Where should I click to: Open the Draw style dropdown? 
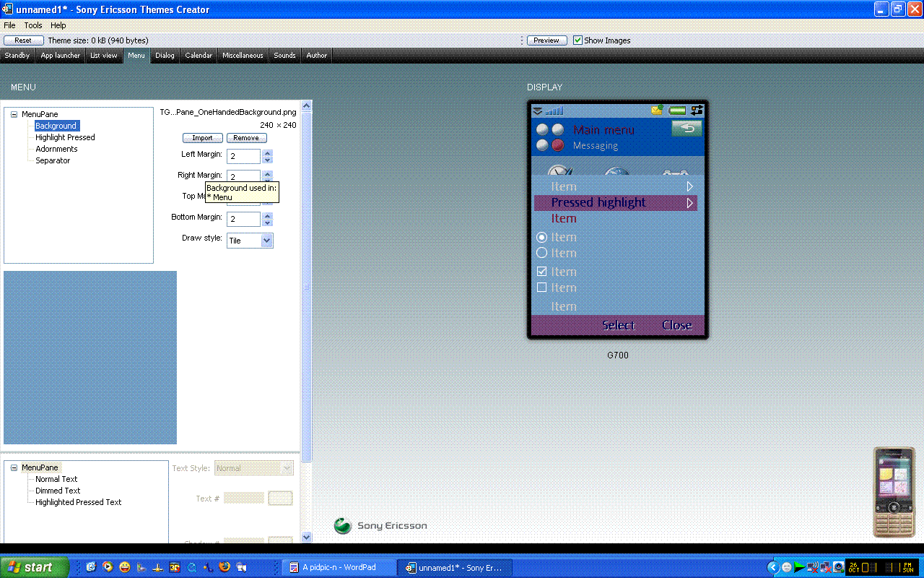(x=267, y=241)
